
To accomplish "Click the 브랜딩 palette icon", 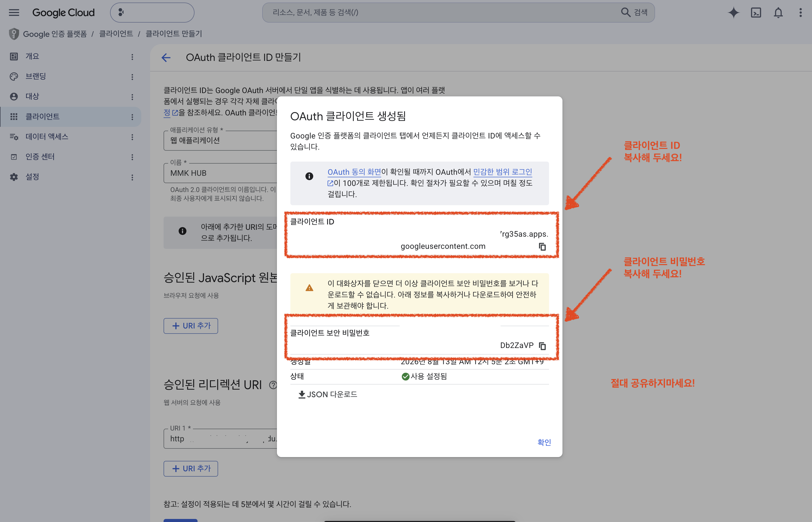I will click(13, 76).
